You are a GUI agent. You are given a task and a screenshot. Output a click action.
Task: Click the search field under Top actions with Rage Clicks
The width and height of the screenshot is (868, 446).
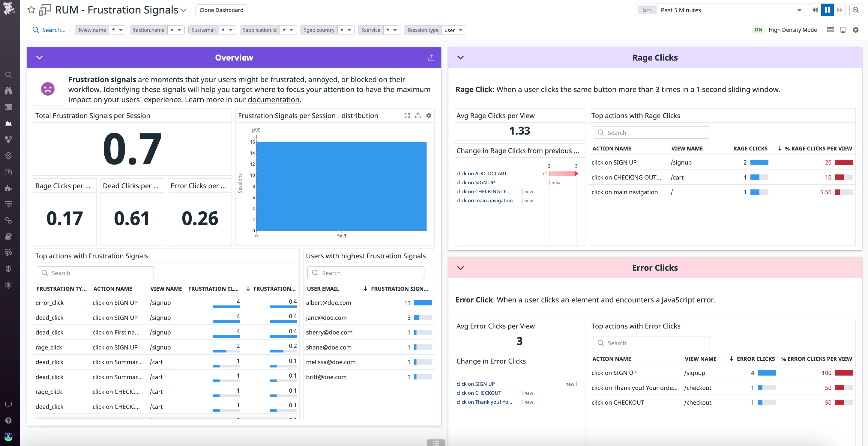(x=651, y=132)
